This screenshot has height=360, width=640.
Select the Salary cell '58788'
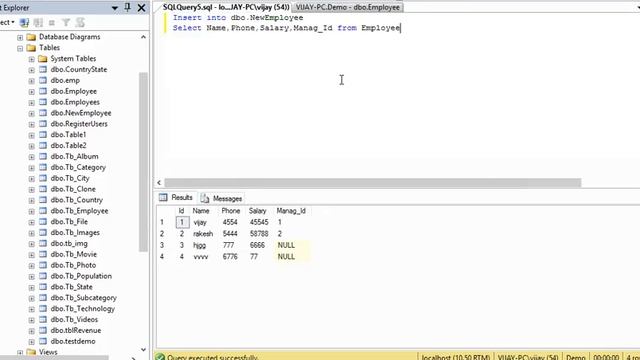pos(259,234)
